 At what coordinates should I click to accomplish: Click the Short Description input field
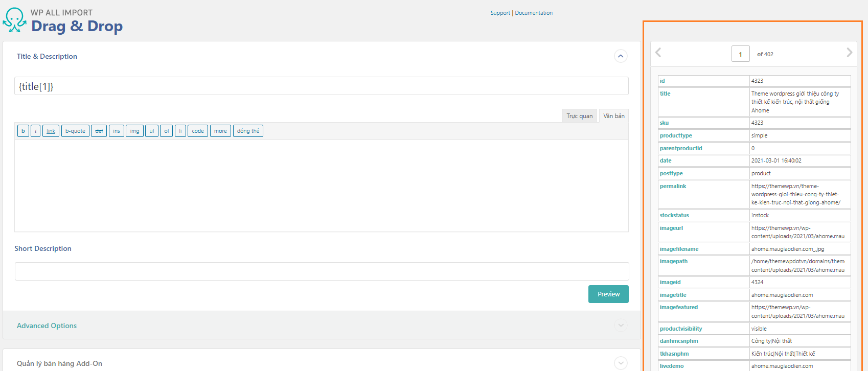(x=322, y=271)
